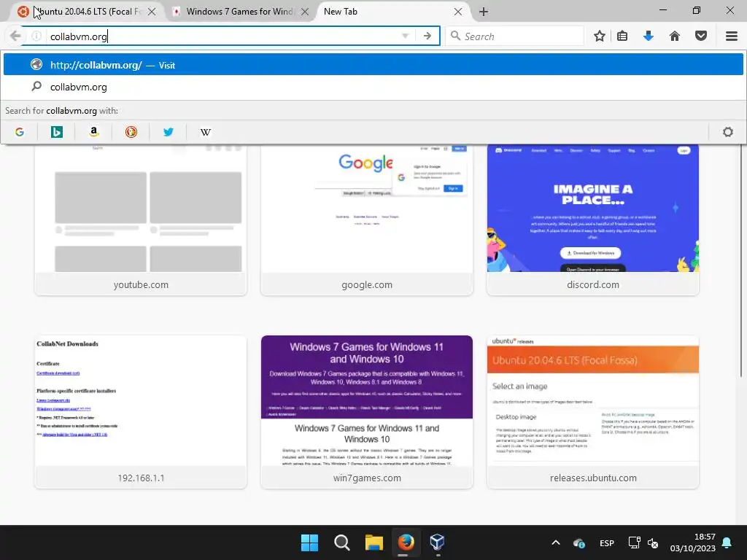The width and height of the screenshot is (747, 560).
Task: Go to Home page icon
Action: (x=675, y=36)
